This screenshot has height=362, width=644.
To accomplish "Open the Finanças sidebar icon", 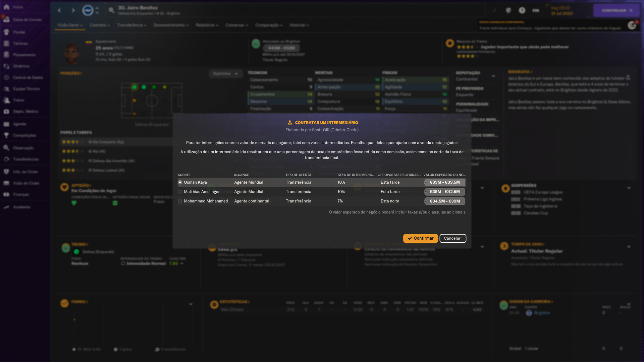I will coord(6,194).
